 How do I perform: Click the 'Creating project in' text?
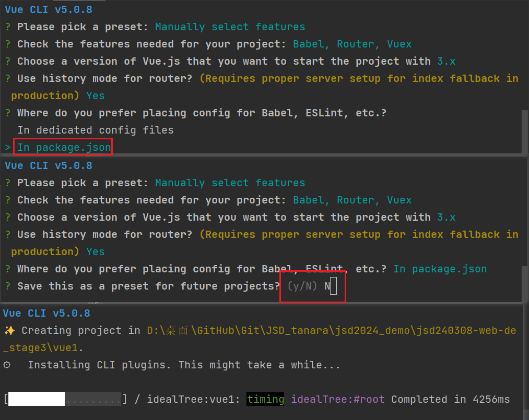(x=81, y=331)
